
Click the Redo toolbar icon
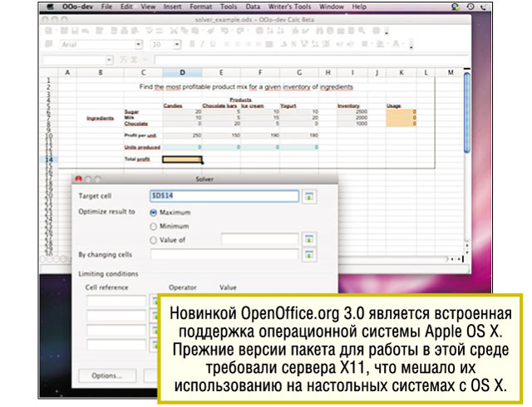click(x=240, y=31)
